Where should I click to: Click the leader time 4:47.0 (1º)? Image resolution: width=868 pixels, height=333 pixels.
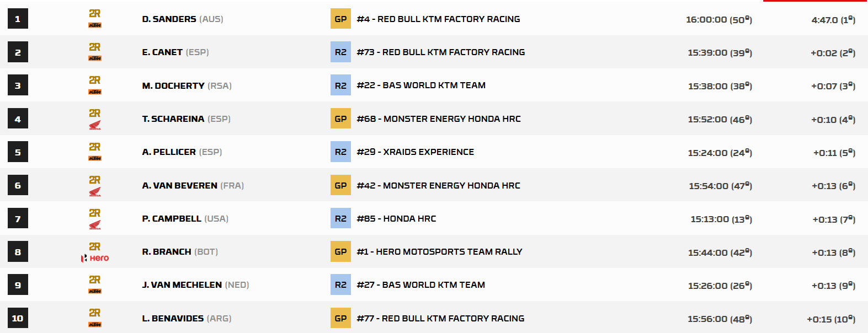[833, 19]
